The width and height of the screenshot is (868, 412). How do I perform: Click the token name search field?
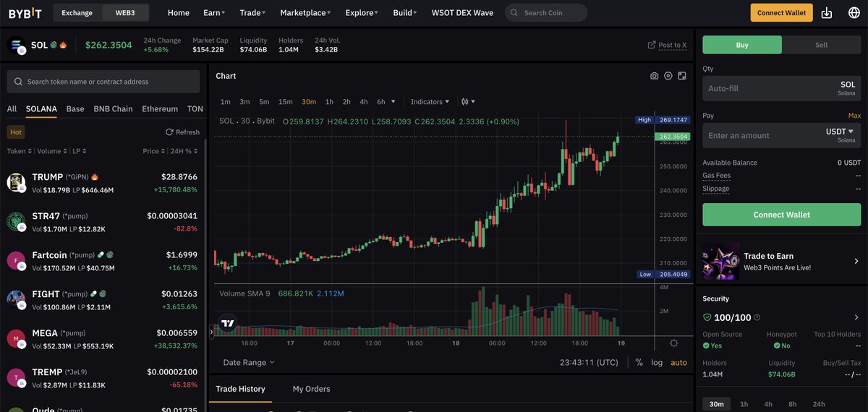103,82
